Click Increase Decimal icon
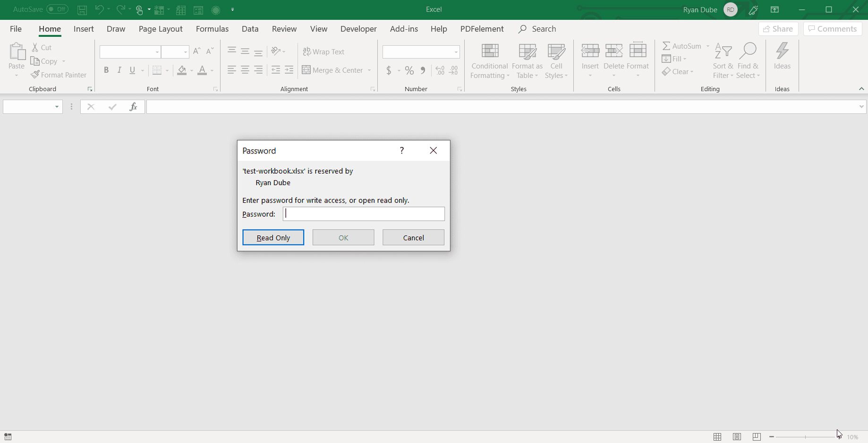This screenshot has width=868, height=443. tap(440, 70)
